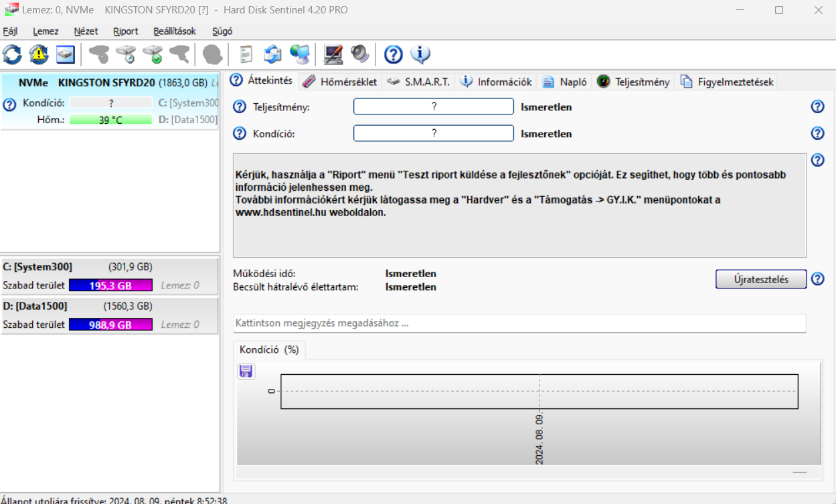Switch to the Figyelmeztetések tab
Viewport: 836px width, 504px height.
pos(727,82)
